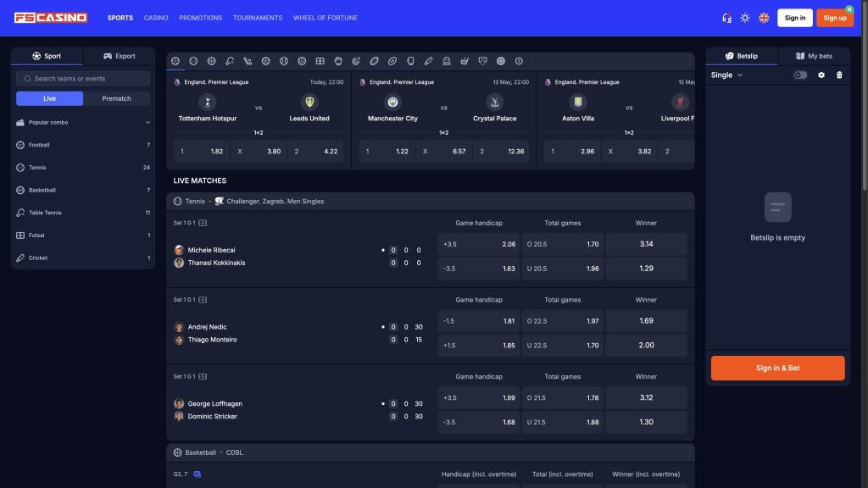The width and height of the screenshot is (868, 488).
Task: Open Tournaments in top navigation
Action: (x=258, y=18)
